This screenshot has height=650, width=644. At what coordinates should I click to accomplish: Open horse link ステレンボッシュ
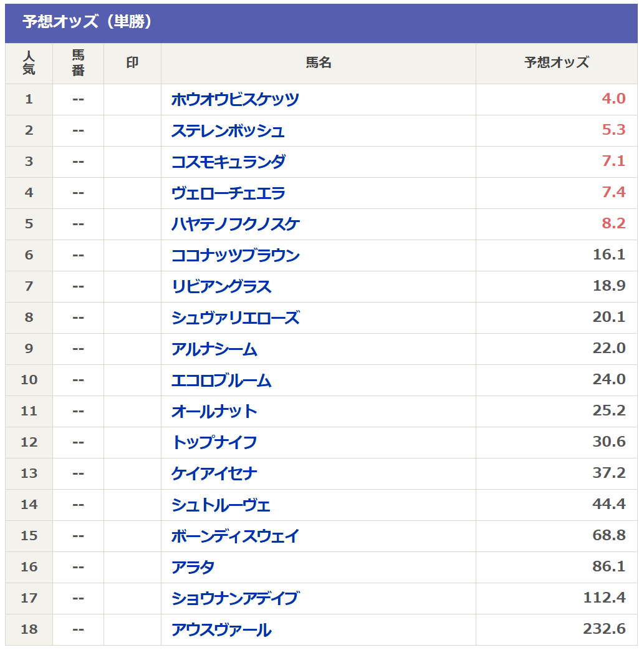click(x=228, y=130)
